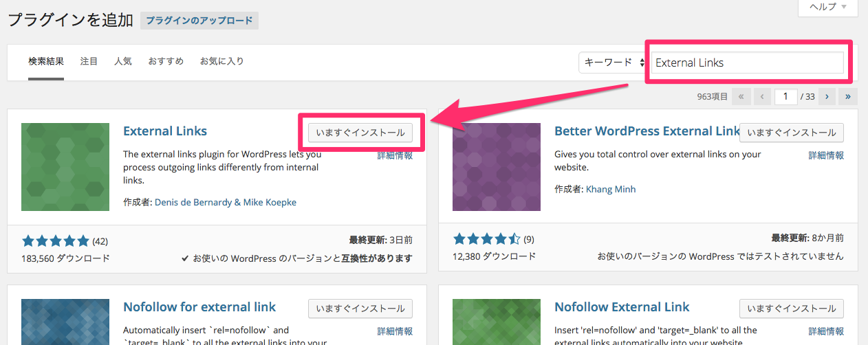Go to previous results page
Screen dimensions: 868x345
pos(762,97)
